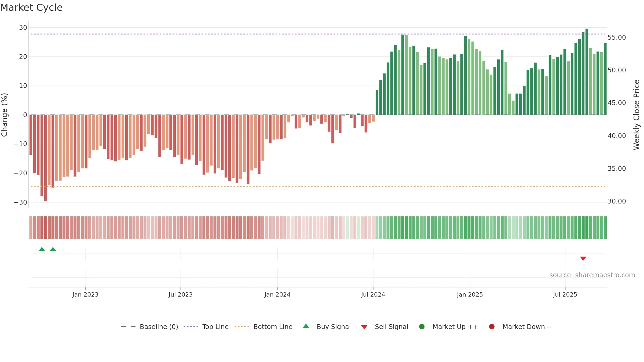Click the Sell Signal legend label
The width and height of the screenshot is (644, 362).
click(391, 327)
